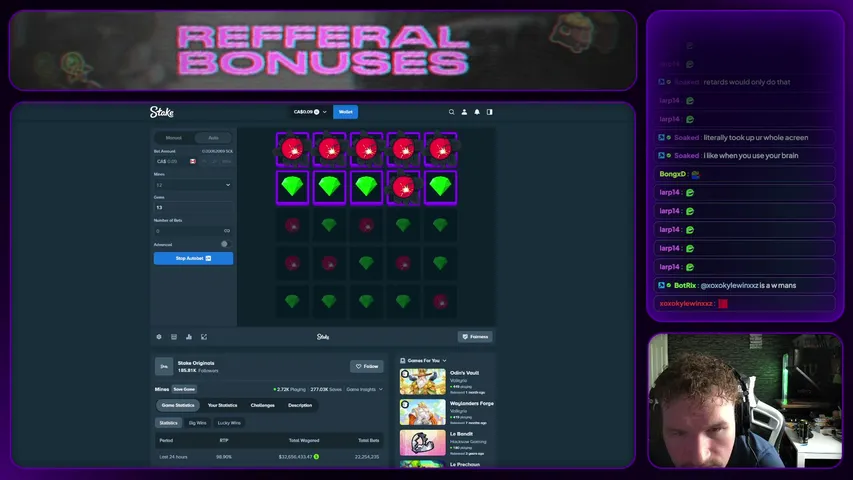Screen dimensions: 853x480
Task: Select the Lucky Wins sub-tab
Action: click(229, 423)
